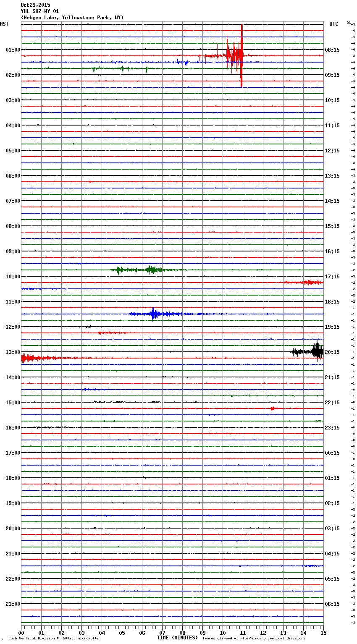Click the green event burst before 10:00 MST
The image size is (357, 644).
(x=147, y=270)
